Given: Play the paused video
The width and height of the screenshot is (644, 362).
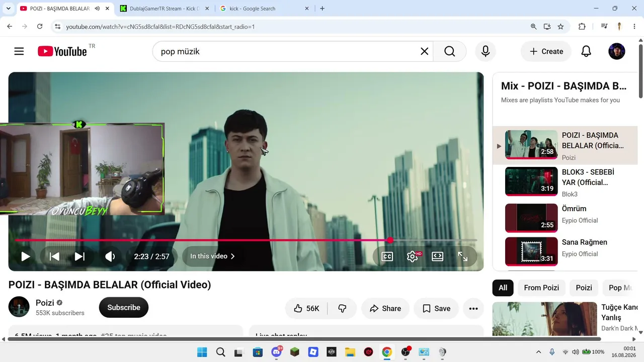Looking at the screenshot, I should coord(25,256).
